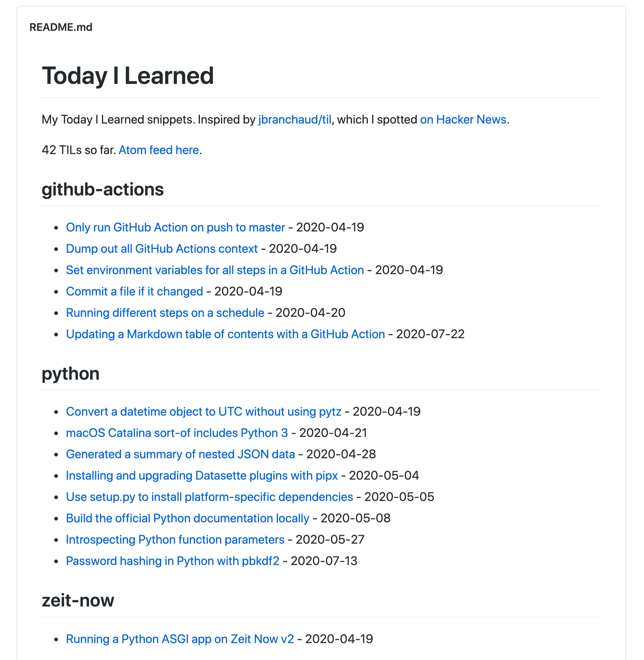Open the jbranchaud/til link
This screenshot has height=660, width=644.
coord(295,120)
